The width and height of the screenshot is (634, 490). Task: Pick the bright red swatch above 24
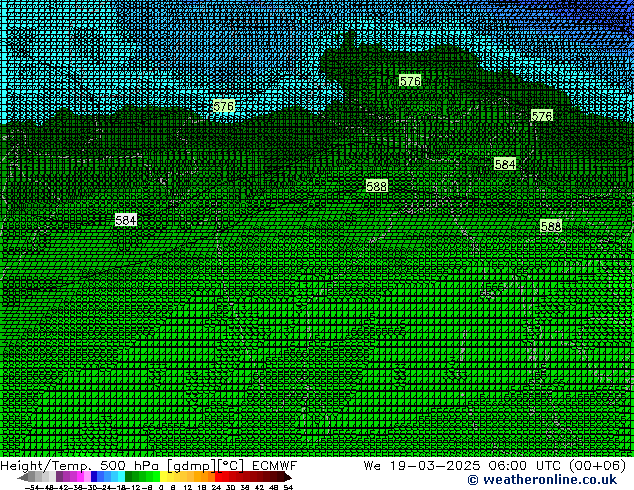(218, 476)
